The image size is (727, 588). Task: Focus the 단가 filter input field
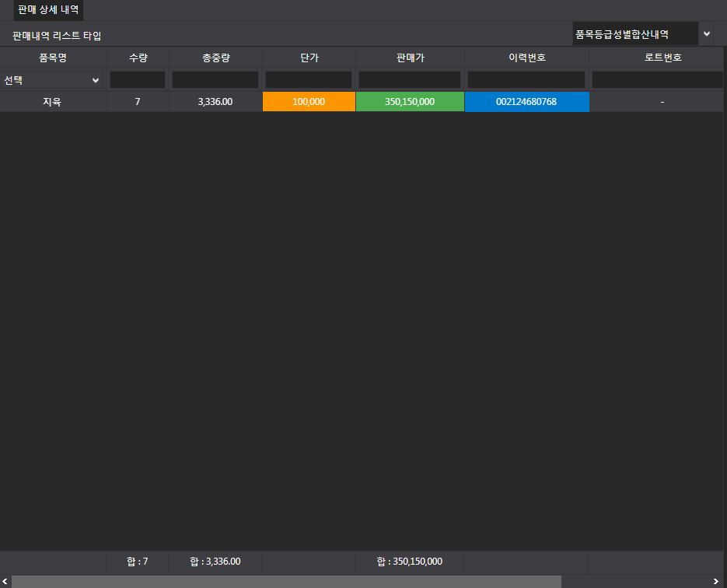coord(309,80)
